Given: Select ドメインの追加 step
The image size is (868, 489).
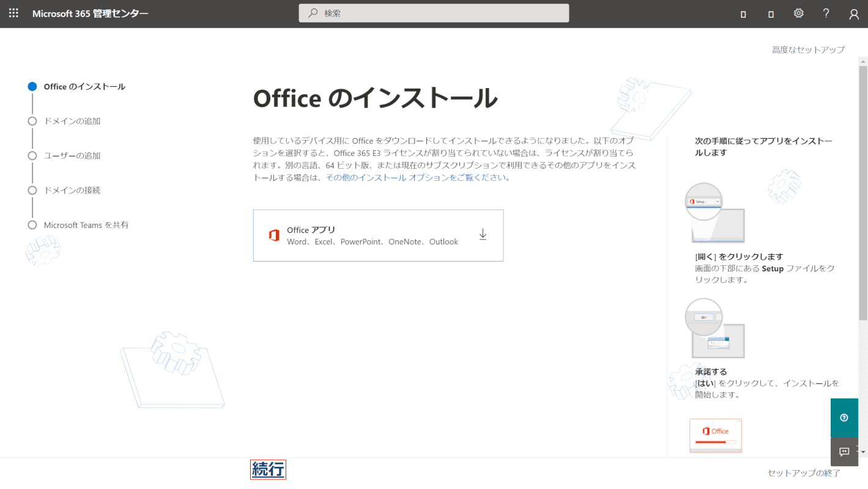Looking at the screenshot, I should pyautogui.click(x=72, y=121).
